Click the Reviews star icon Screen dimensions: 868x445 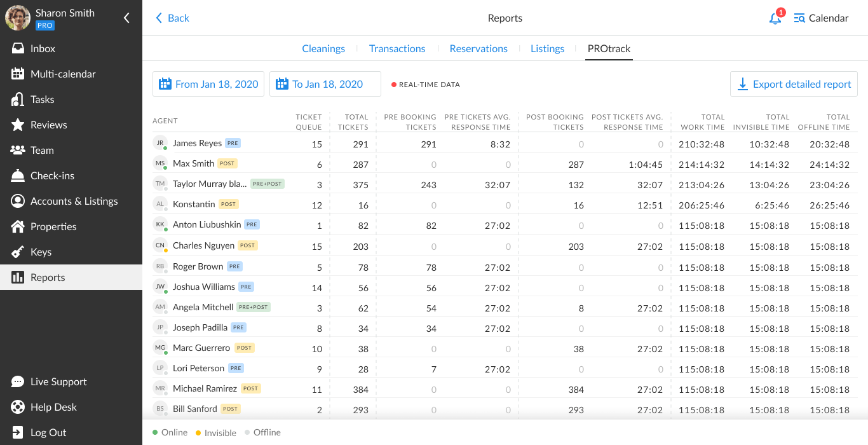click(x=18, y=125)
